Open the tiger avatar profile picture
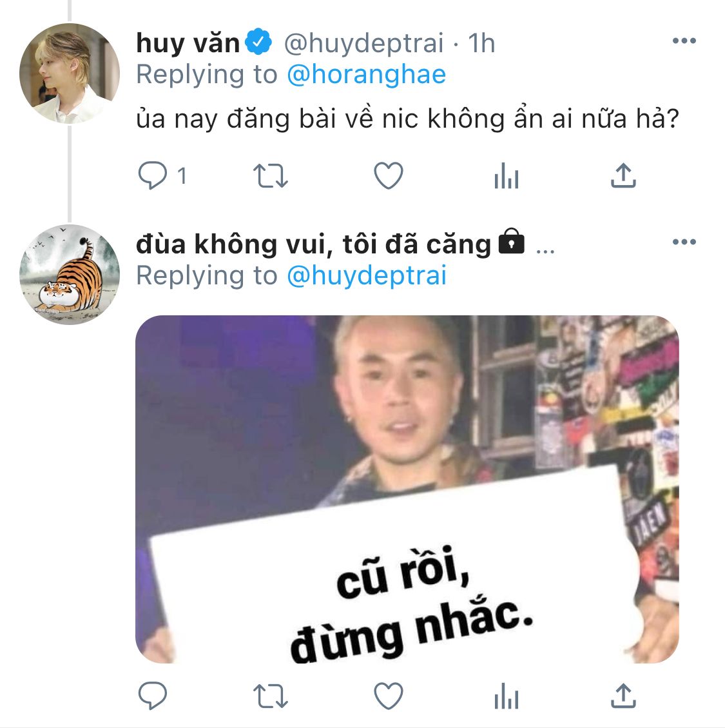 click(x=70, y=275)
